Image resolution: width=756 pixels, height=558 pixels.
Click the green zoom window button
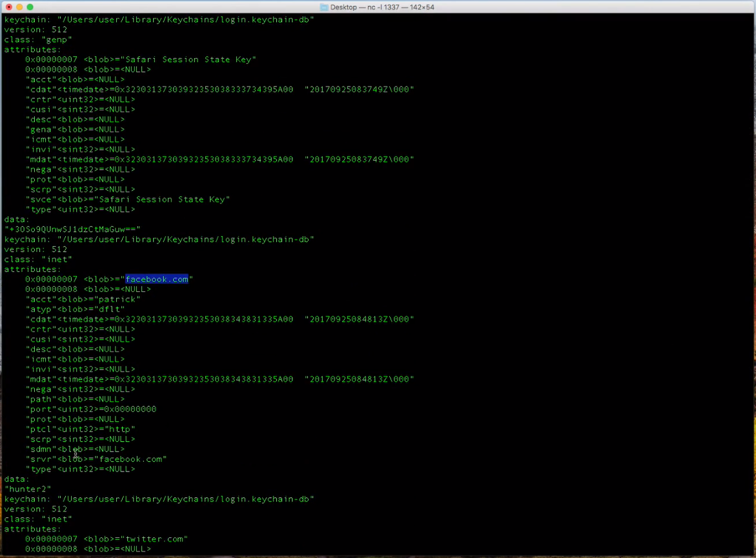point(30,7)
